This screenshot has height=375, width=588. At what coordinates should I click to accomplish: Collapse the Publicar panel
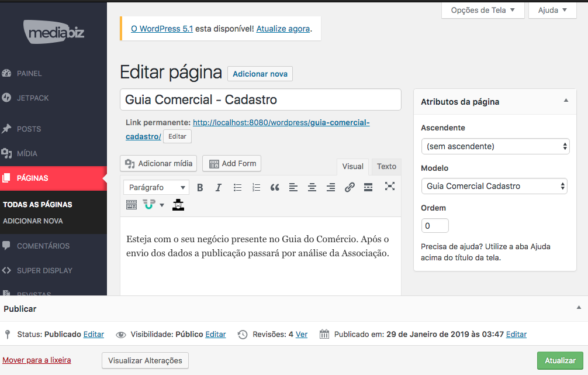coord(579,308)
